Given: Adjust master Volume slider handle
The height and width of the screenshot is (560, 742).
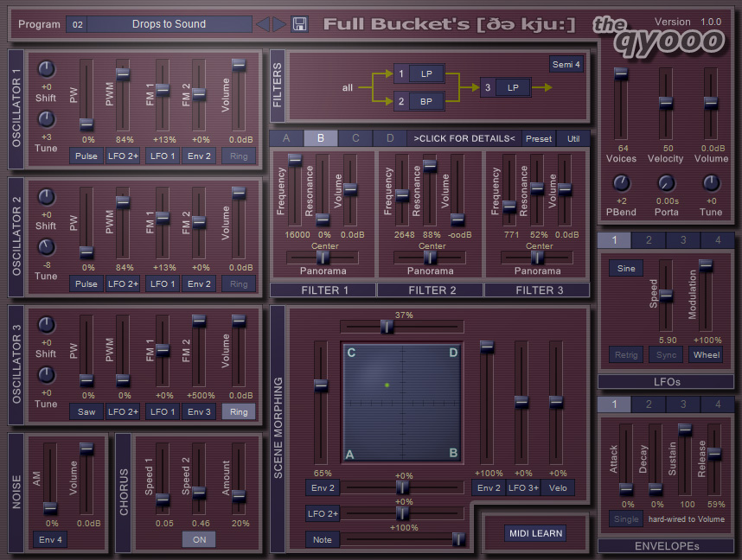Looking at the screenshot, I should pyautogui.click(x=711, y=103).
